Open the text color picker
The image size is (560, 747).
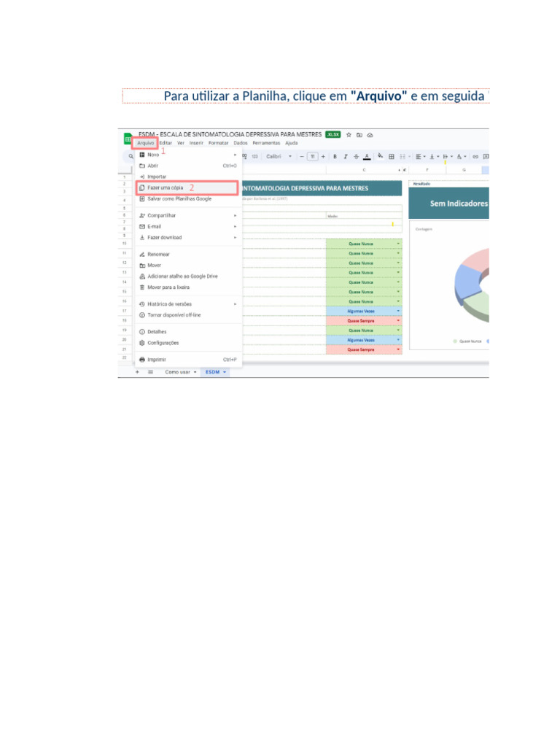coord(367,156)
